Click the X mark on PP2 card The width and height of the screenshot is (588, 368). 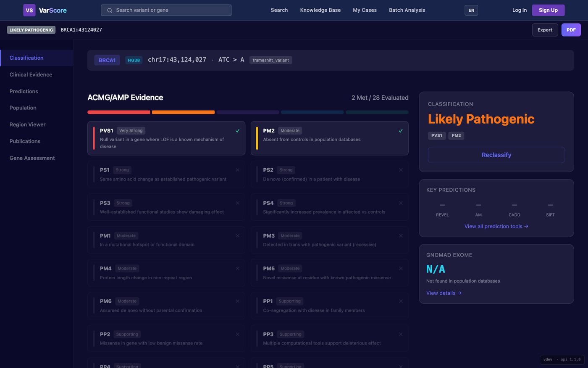click(238, 334)
